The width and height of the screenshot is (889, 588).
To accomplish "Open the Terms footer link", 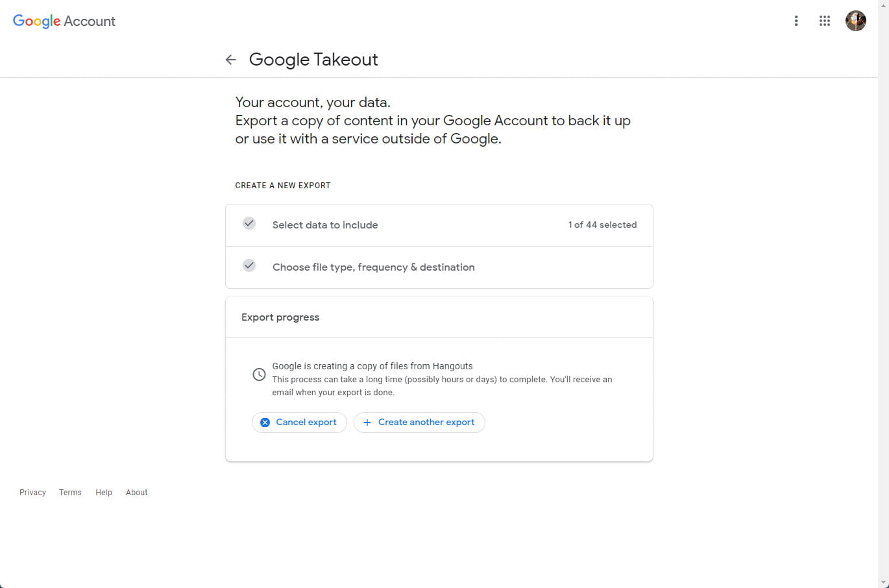I will click(x=70, y=493).
